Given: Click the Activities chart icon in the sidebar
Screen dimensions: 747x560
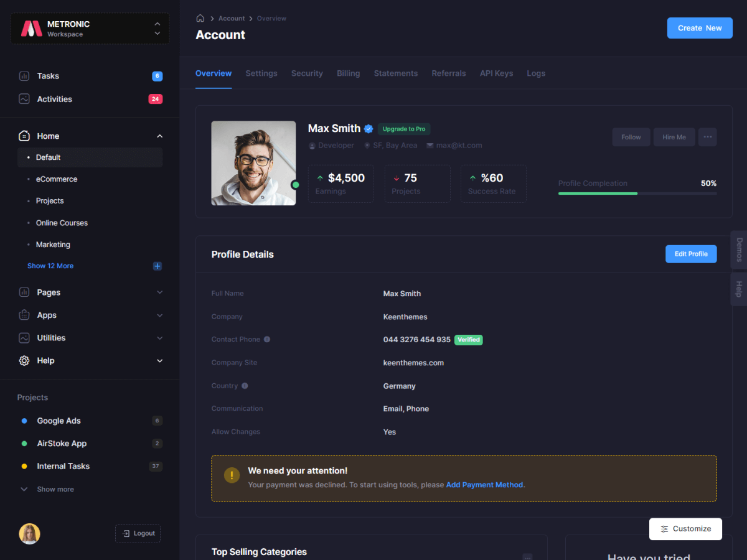Looking at the screenshot, I should (x=24, y=99).
